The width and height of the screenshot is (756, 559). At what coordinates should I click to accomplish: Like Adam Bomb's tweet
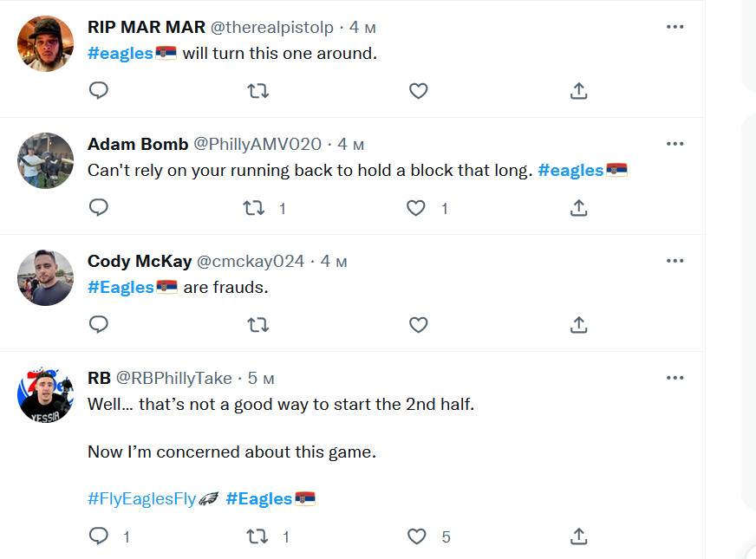416,207
